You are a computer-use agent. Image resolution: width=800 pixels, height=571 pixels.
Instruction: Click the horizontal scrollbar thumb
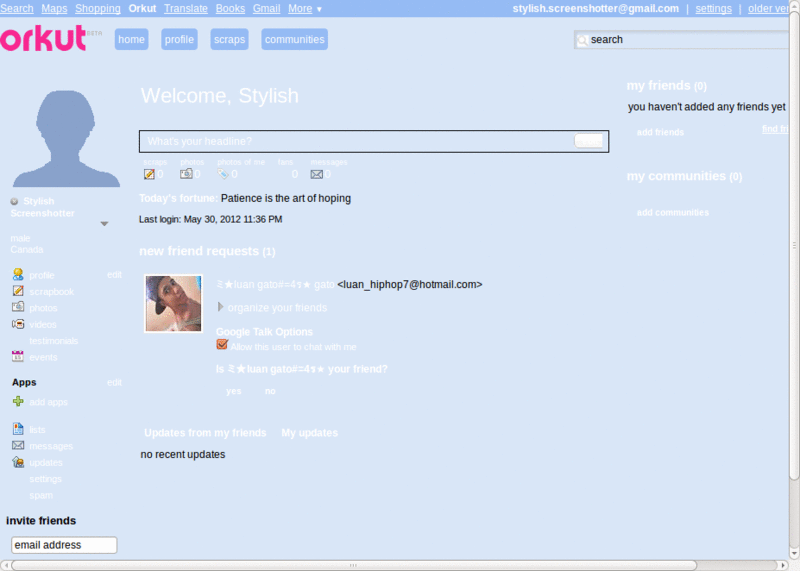[354, 565]
